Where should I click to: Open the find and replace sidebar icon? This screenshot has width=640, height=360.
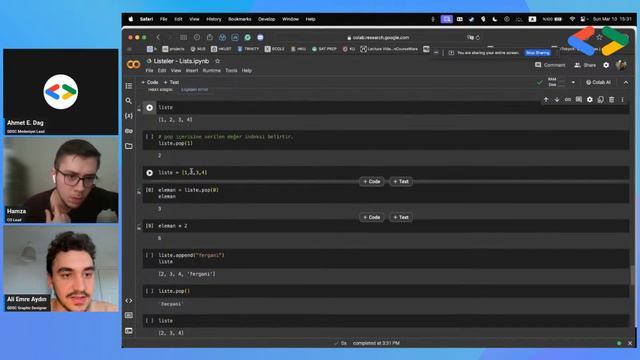coord(129,100)
